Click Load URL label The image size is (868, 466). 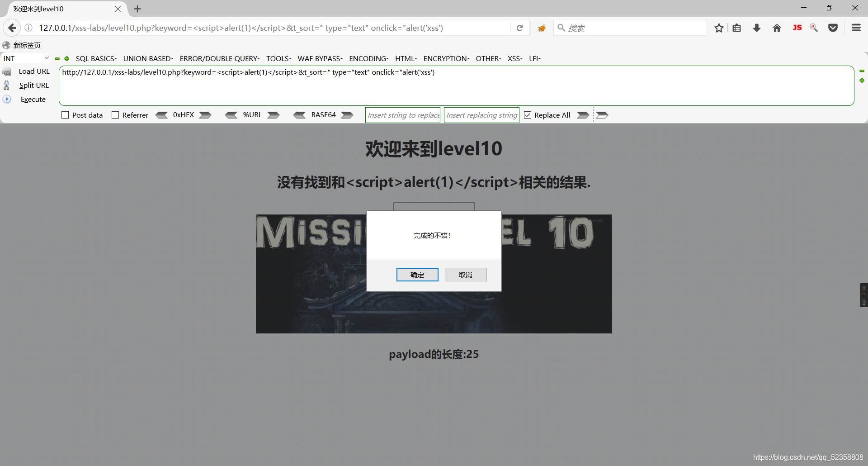pos(34,71)
